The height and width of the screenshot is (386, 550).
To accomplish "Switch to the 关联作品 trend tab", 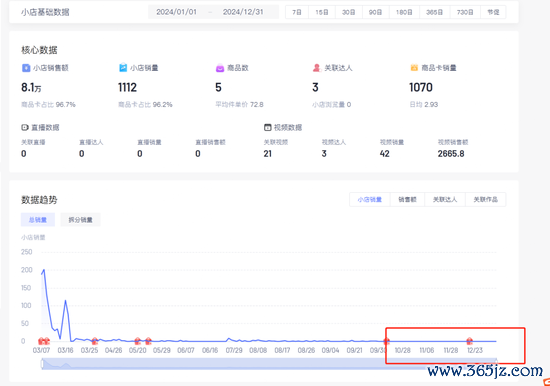I will 485,200.
